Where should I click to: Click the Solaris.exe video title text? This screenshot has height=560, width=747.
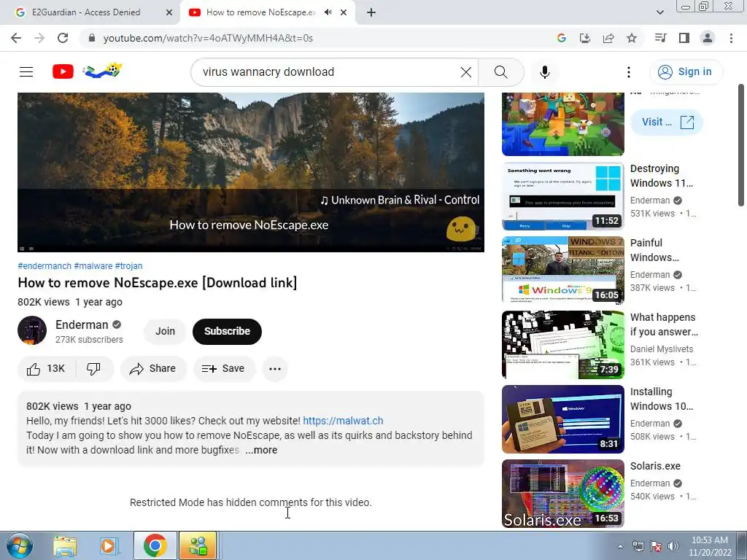coord(655,466)
